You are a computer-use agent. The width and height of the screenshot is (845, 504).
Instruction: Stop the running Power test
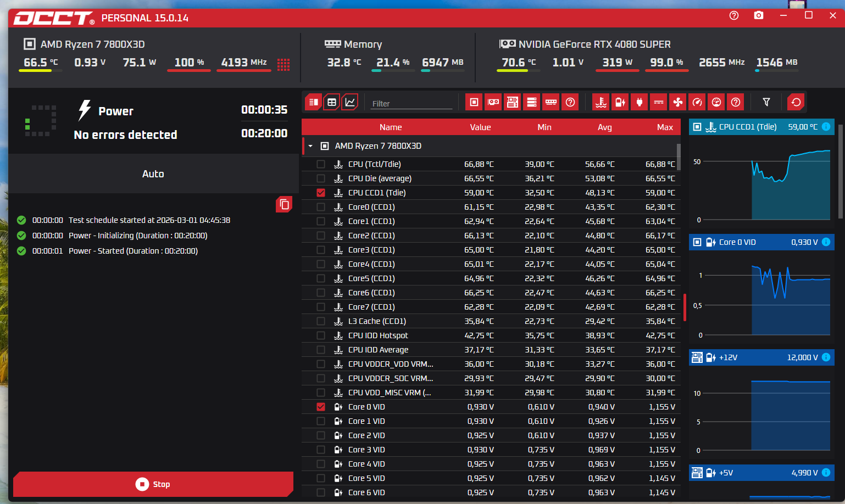coord(153,484)
